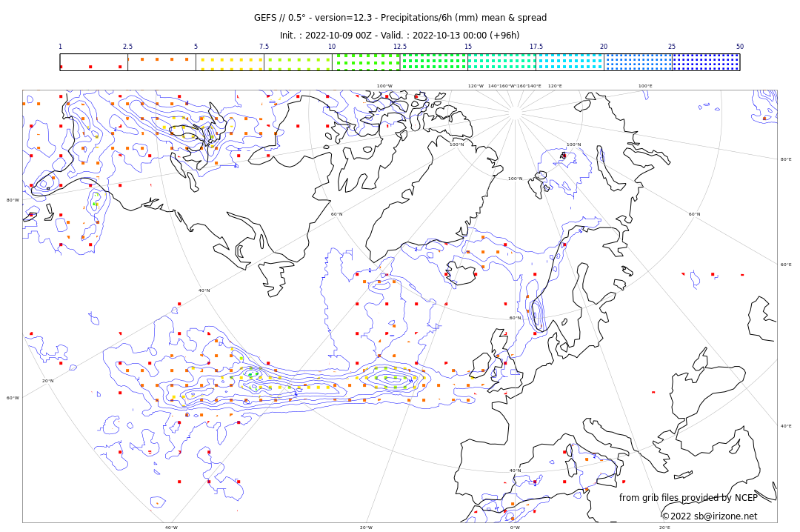Select the 40°W label on bottom axis
800x532 pixels.
coord(171,528)
